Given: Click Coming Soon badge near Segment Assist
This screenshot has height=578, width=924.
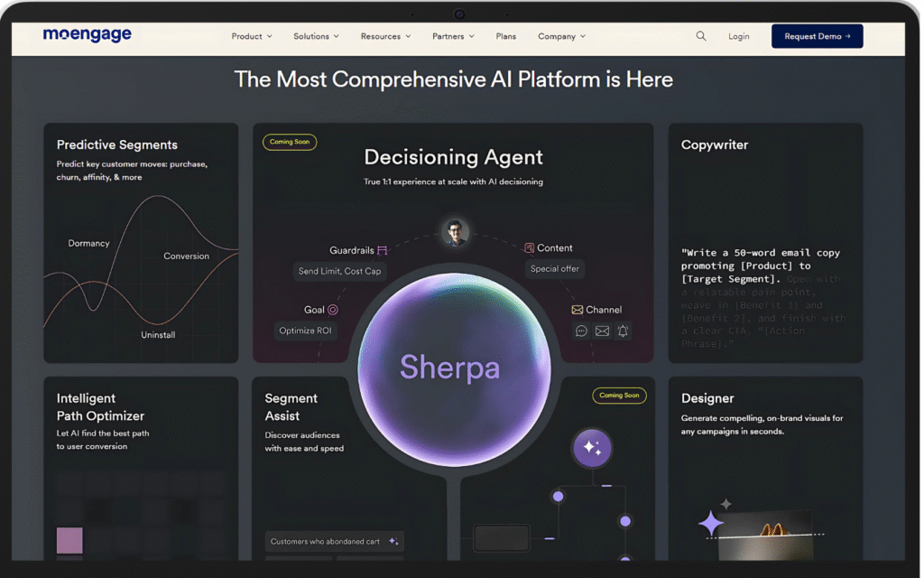Looking at the screenshot, I should pos(619,396).
